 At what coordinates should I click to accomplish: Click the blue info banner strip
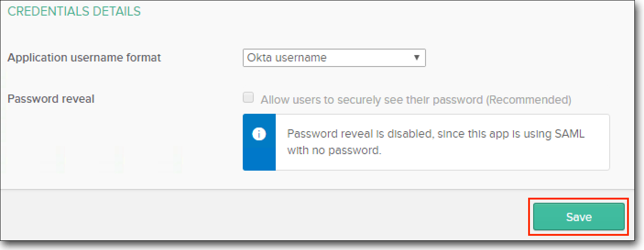[259, 142]
